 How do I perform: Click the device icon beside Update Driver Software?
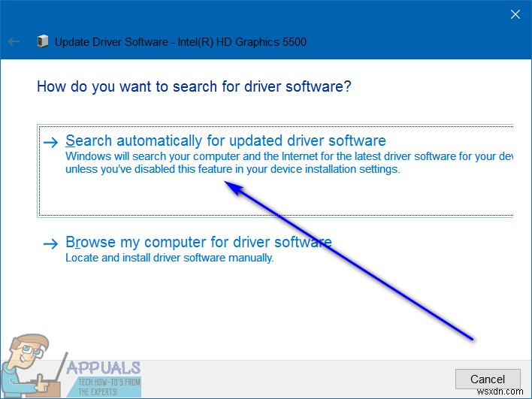click(x=43, y=41)
